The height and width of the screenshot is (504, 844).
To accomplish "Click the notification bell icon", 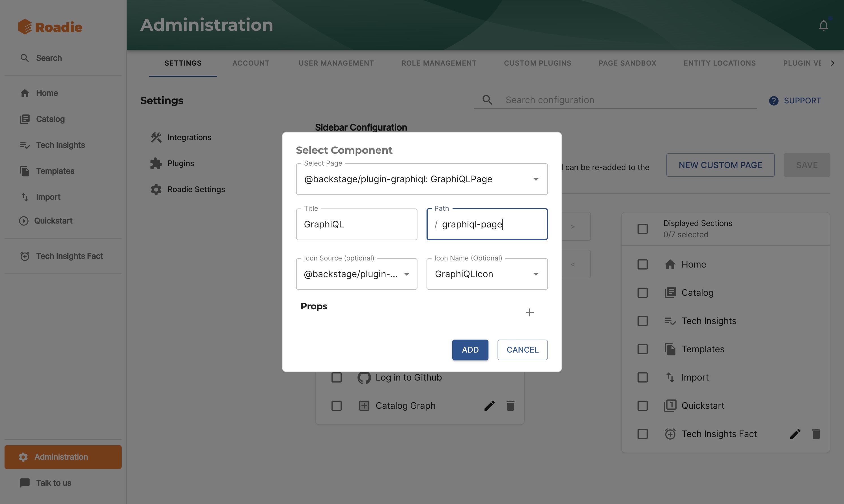I will click(x=823, y=25).
